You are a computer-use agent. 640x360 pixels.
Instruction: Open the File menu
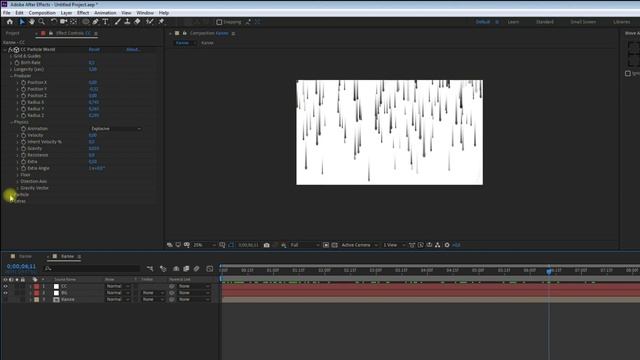click(7, 13)
